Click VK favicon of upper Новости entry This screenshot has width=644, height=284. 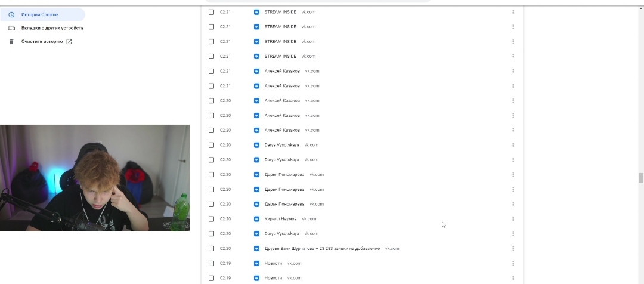pos(256,264)
